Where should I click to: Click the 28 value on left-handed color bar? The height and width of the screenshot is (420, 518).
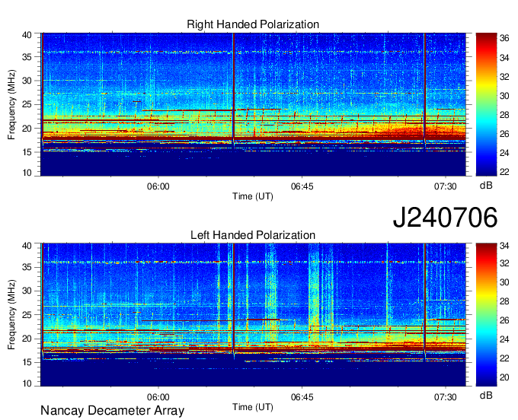tap(504, 301)
